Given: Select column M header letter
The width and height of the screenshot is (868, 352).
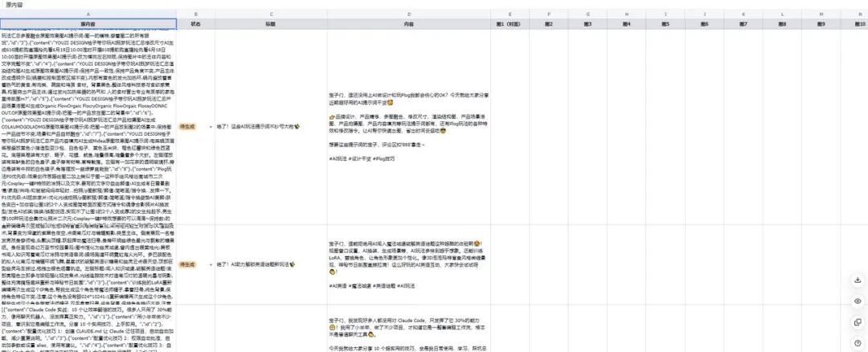Looking at the screenshot, I should 821,14.
